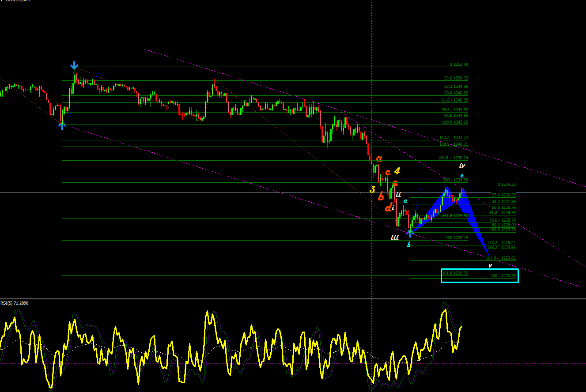Select the 161.8 - 1223.02 Fibonacci level
This screenshot has width=586, height=392.
pyautogui.click(x=501, y=258)
